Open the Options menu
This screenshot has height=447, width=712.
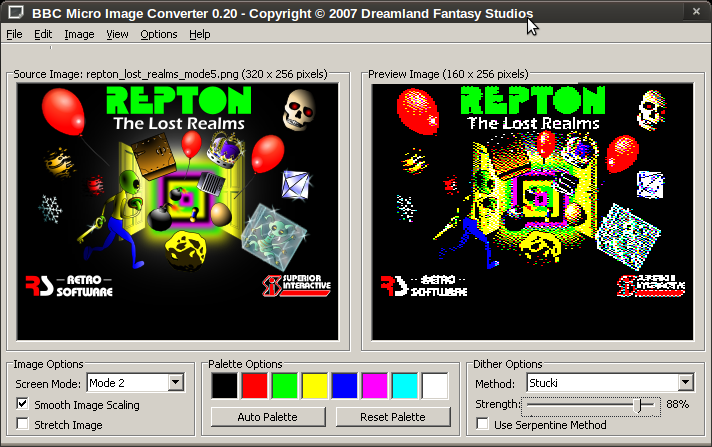[158, 34]
